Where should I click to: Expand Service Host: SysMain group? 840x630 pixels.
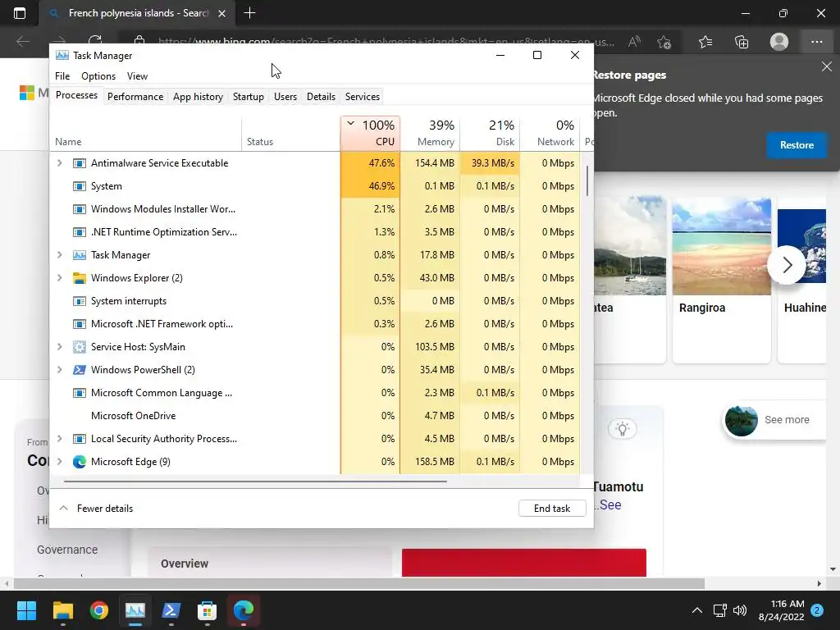(x=59, y=347)
